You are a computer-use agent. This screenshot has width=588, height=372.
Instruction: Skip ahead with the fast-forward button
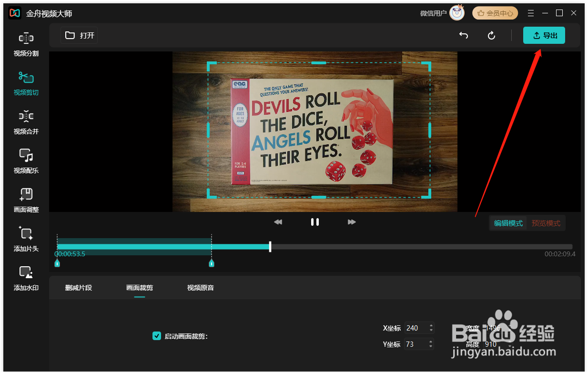352,222
